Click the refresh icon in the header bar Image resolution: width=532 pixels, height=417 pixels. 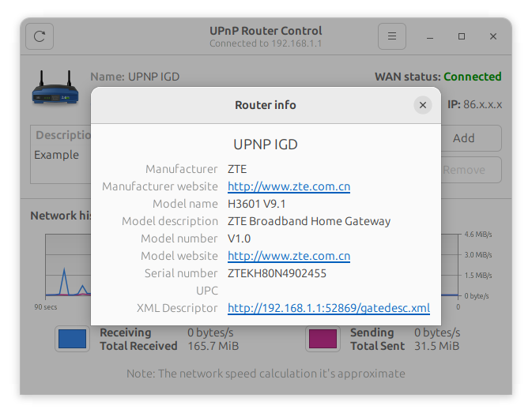point(40,36)
